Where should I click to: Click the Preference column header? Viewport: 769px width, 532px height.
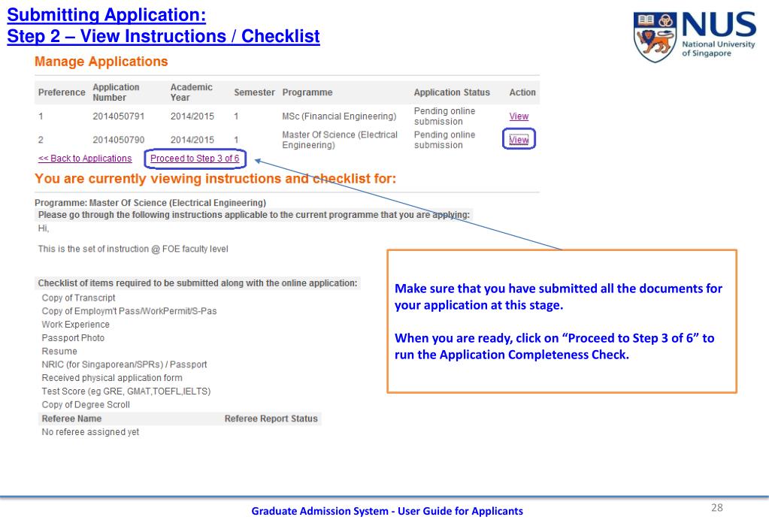pyautogui.click(x=62, y=92)
